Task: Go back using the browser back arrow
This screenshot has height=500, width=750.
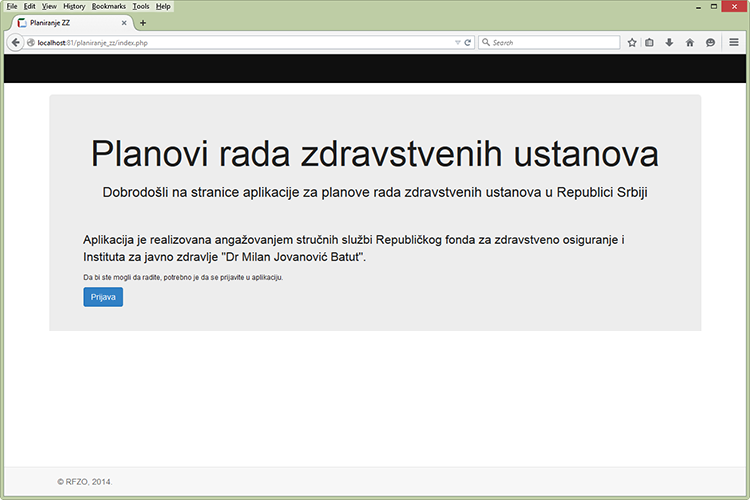Action: 15,43
